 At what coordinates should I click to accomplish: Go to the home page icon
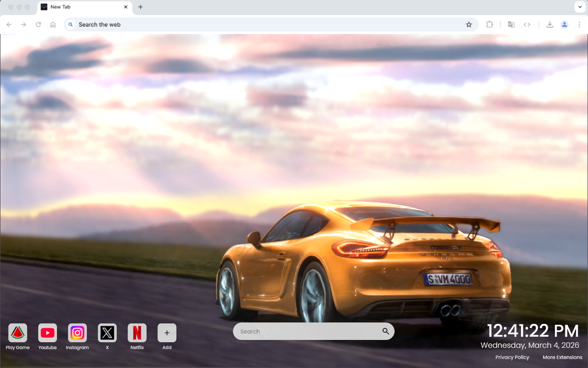53,24
